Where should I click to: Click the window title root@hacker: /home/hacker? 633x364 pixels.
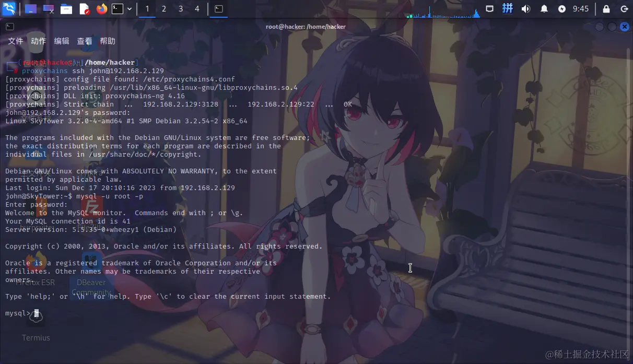[x=306, y=27]
